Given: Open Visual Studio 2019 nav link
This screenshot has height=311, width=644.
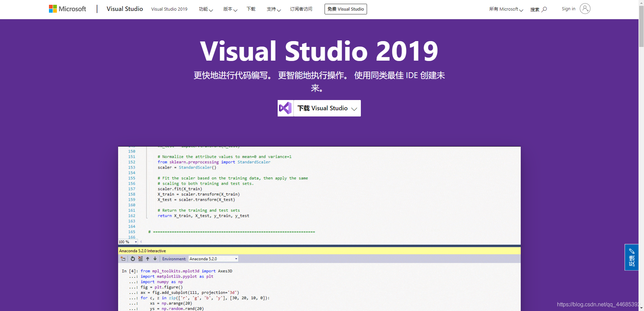Looking at the screenshot, I should pyautogui.click(x=169, y=9).
